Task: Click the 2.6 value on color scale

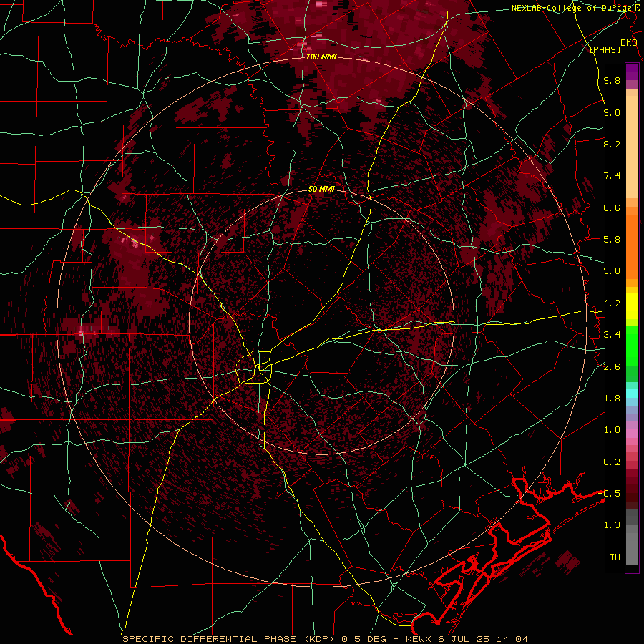Action: pos(612,367)
